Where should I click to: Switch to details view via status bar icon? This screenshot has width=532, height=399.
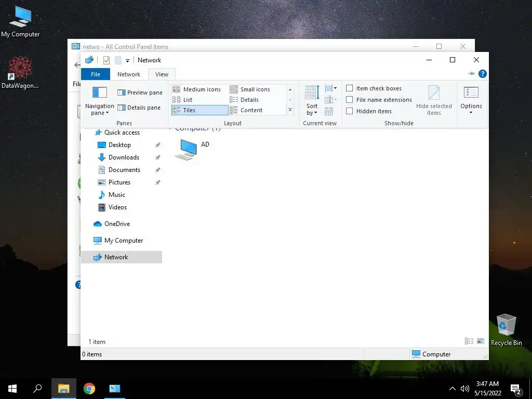point(469,341)
